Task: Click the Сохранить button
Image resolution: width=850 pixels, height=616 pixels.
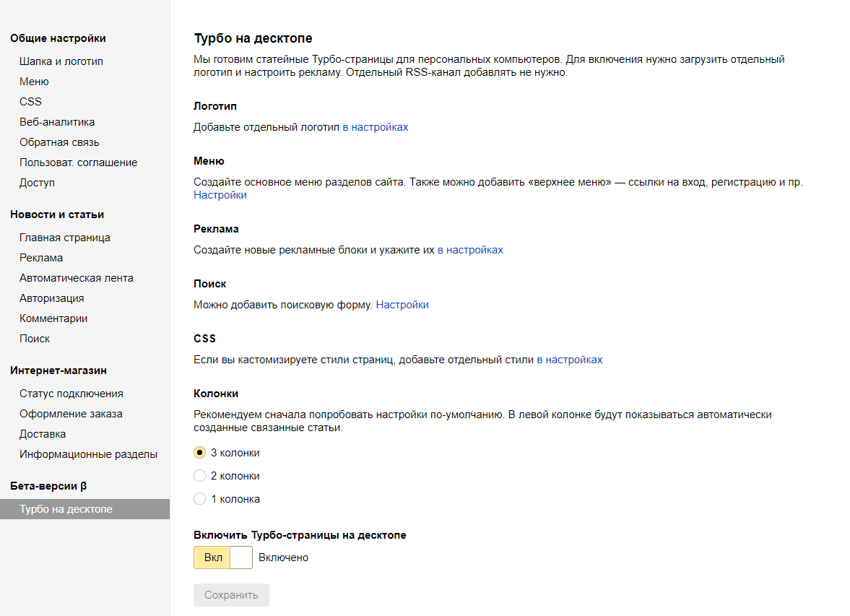Action: 232,595
